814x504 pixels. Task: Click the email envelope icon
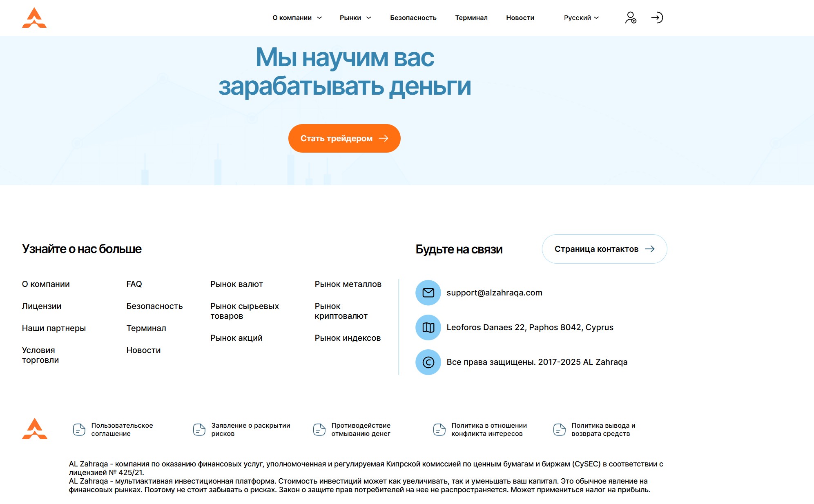(428, 293)
